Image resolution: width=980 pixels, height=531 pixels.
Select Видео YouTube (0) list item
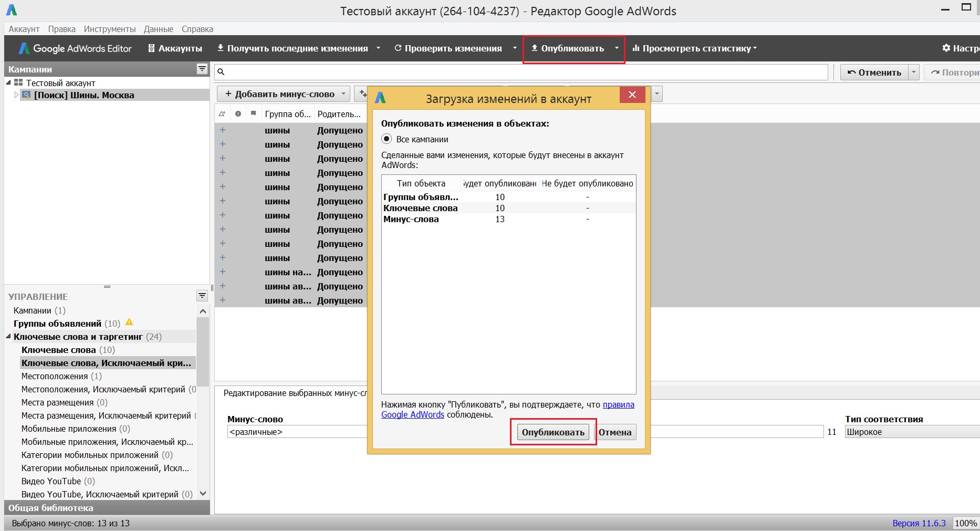click(x=58, y=481)
